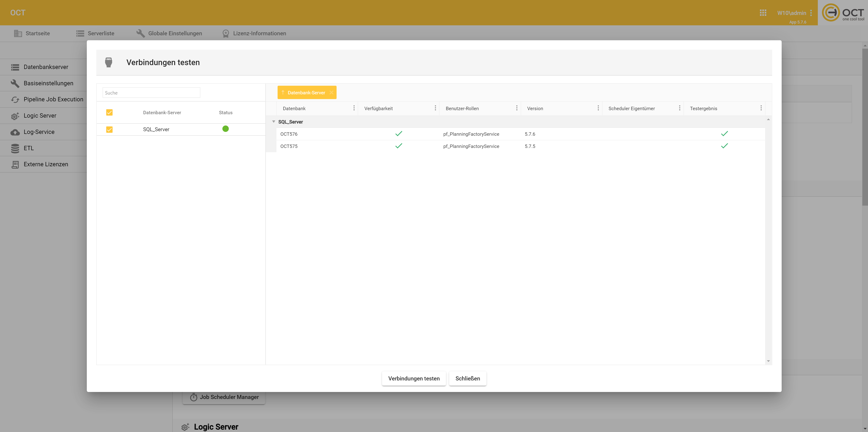Click the Pipeline Job Execution sync icon
Viewport: 868px width, 432px height.
coord(15,100)
